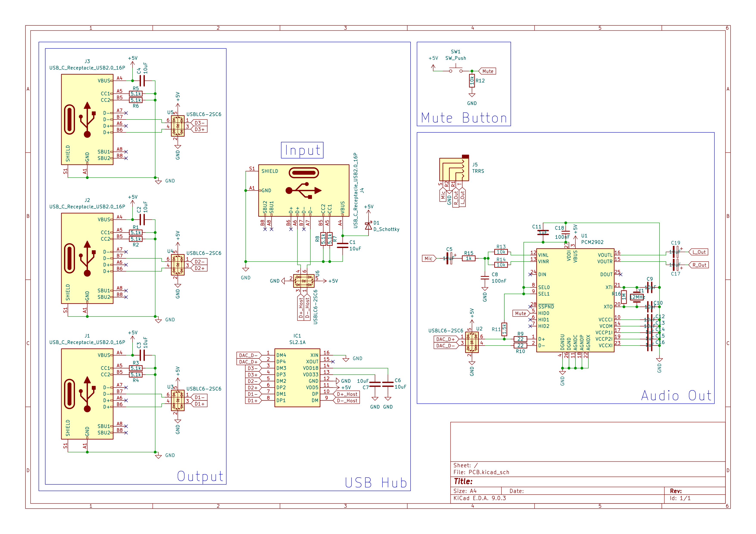Click the 'USB Hub' section title
Screen dimensions: 756x534
click(x=376, y=483)
